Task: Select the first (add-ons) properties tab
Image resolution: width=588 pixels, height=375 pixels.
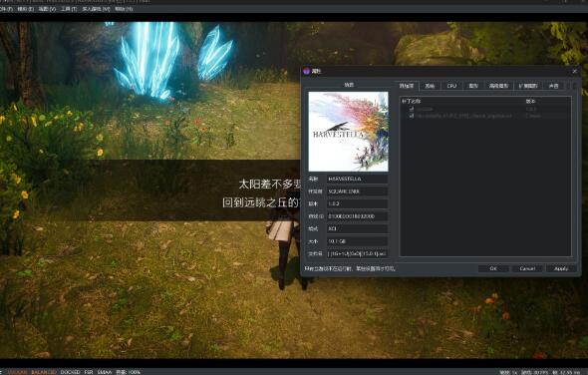Action: click(x=407, y=86)
